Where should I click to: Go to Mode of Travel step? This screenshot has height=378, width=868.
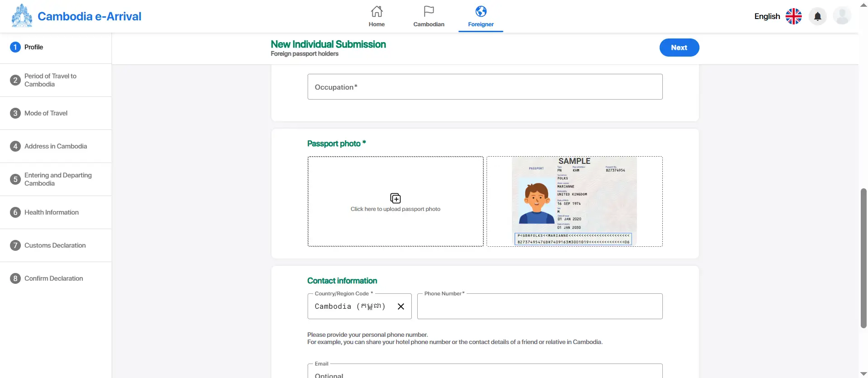pyautogui.click(x=56, y=113)
